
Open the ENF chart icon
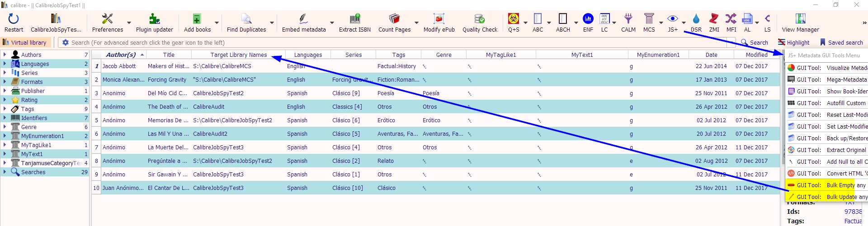[x=588, y=18]
